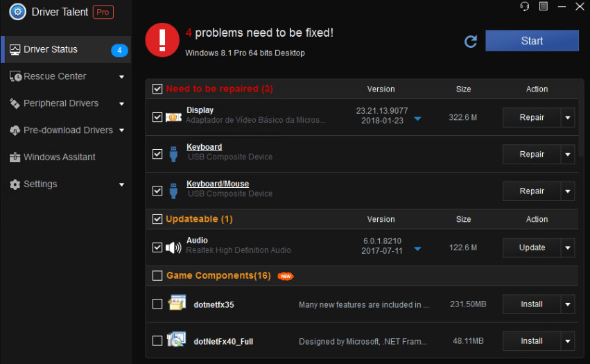Uncheck the Keyboard/Mouse driver checkbox
The width and height of the screenshot is (590, 364).
click(x=157, y=191)
